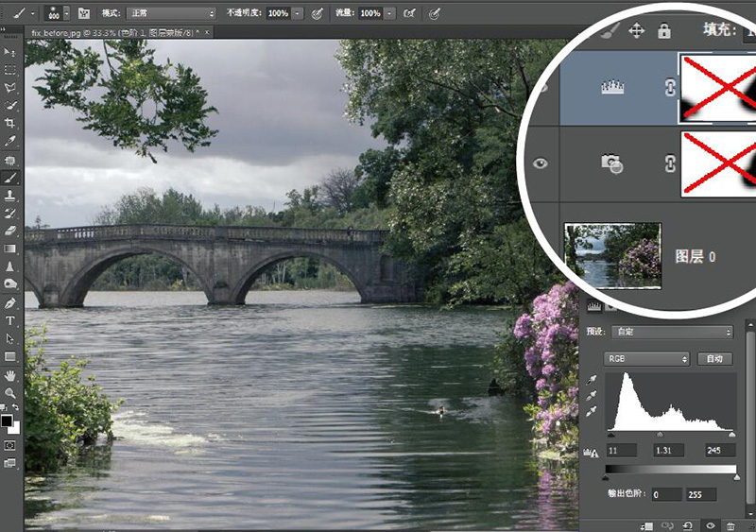Toggle adjustment layer visibility in Properties
This screenshot has width=756, height=532.
tap(711, 525)
